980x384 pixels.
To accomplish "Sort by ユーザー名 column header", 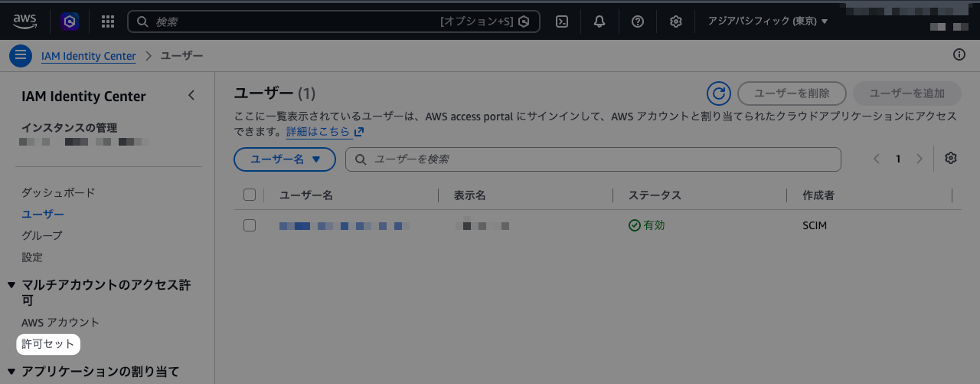I will tap(306, 195).
